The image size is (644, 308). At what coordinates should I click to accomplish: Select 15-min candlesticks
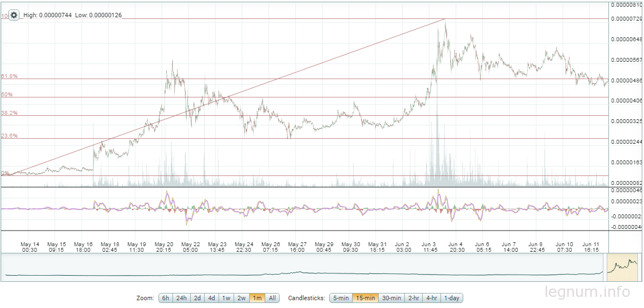365,298
